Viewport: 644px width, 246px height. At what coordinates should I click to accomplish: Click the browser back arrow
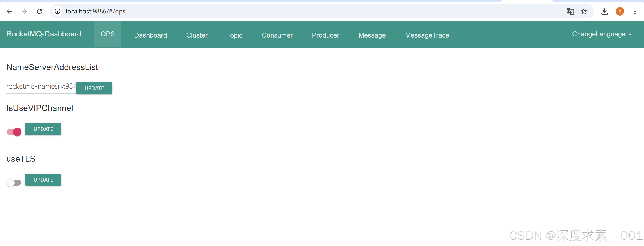[x=9, y=11]
